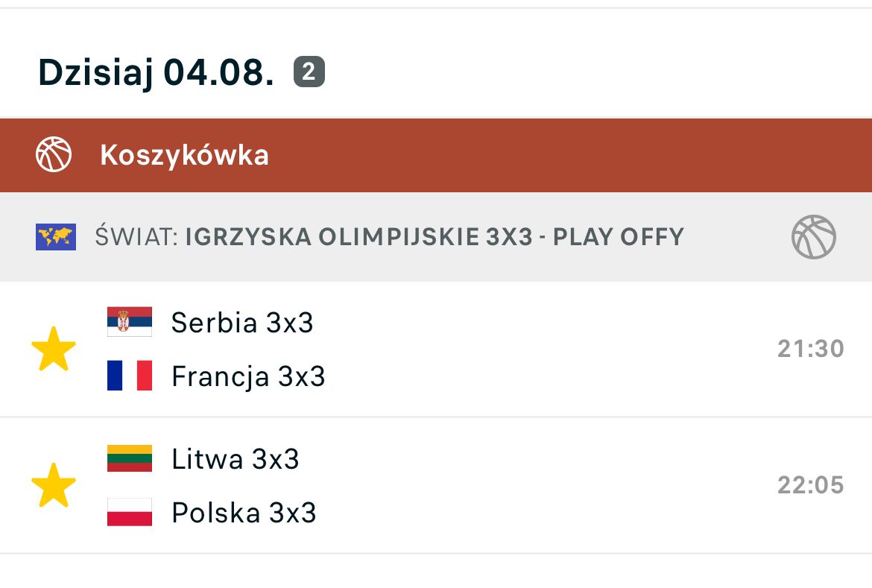Screen dimensions: 872x588
Task: Click the world map flag icon
Action: (56, 237)
